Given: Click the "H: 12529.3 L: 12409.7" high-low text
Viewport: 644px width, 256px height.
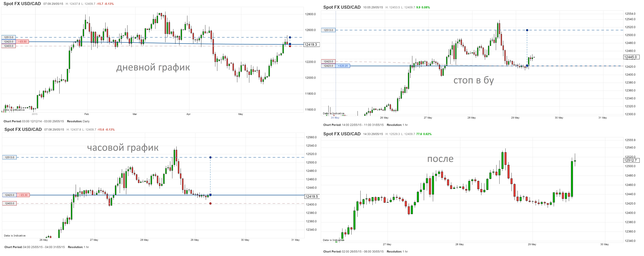Looking at the screenshot, I should point(400,134).
